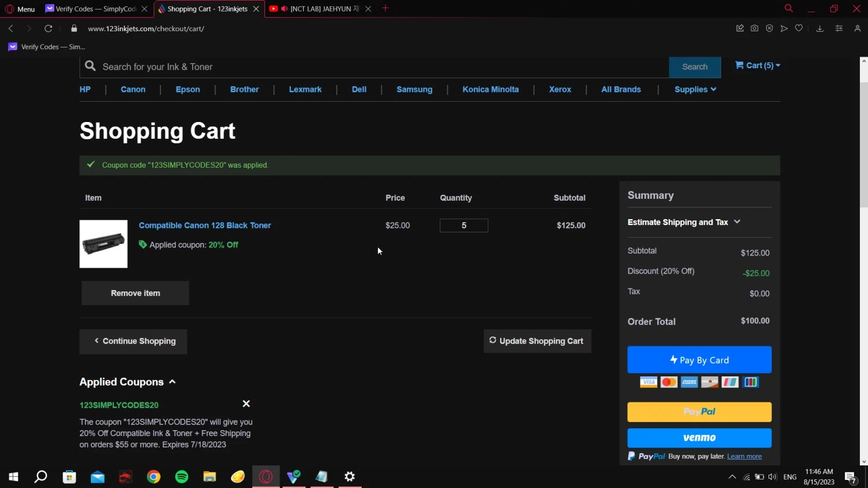
Task: Open the notification center icon
Action: tap(851, 477)
